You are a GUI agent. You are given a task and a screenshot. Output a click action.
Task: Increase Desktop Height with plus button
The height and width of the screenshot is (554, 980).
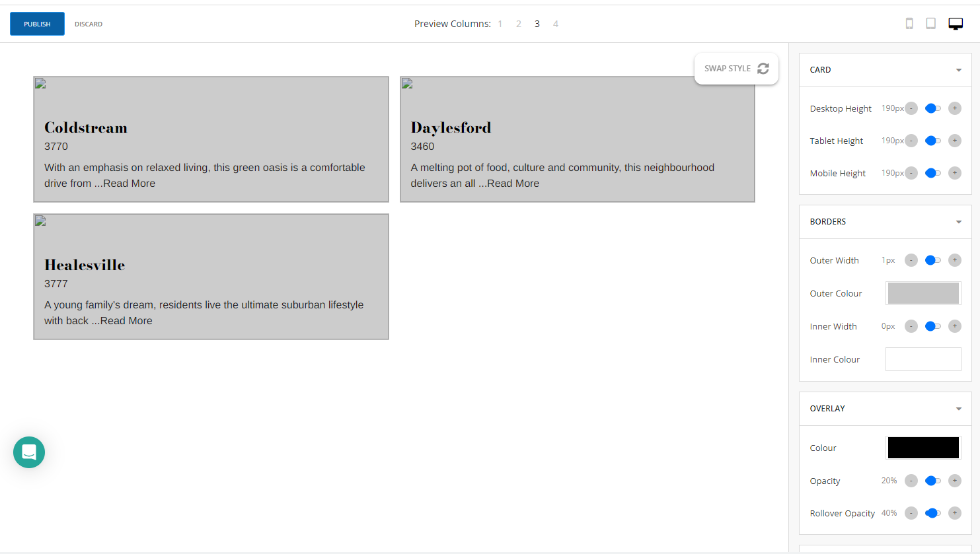point(955,108)
